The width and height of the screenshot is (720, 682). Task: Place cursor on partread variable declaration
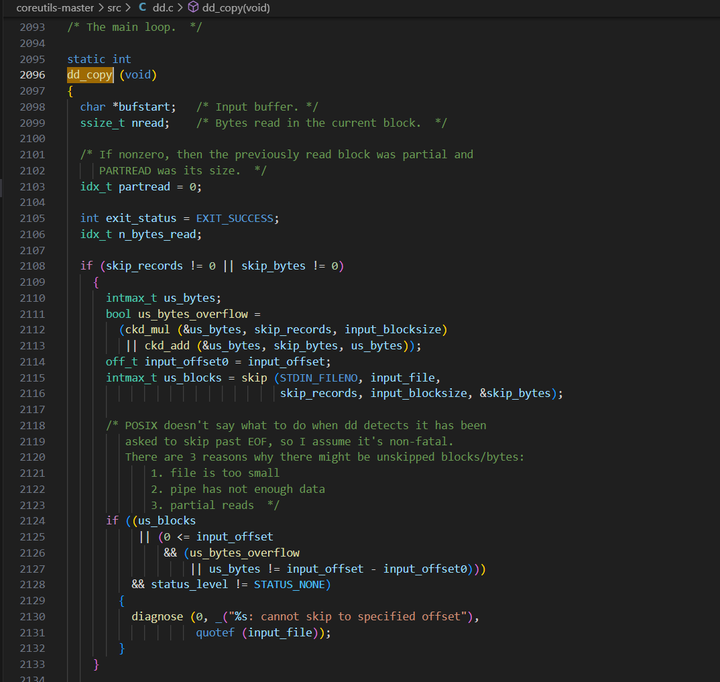tap(145, 186)
